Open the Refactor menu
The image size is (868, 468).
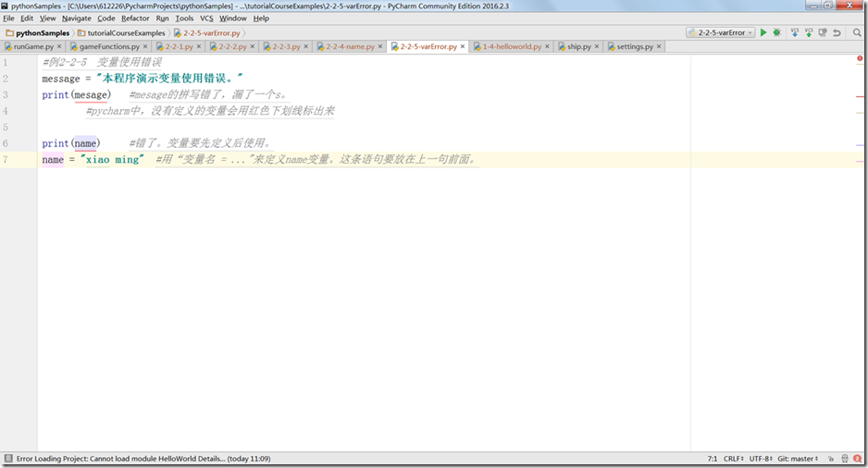coord(136,18)
